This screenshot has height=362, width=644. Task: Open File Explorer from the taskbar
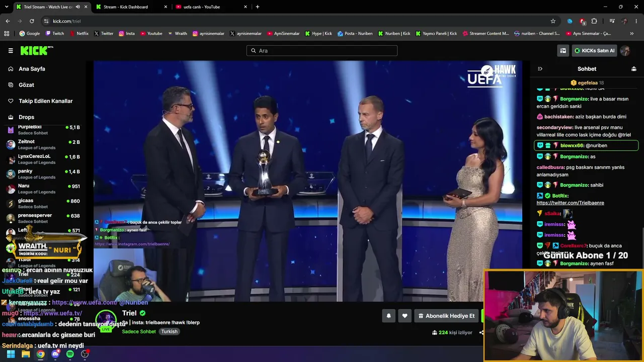(26, 354)
